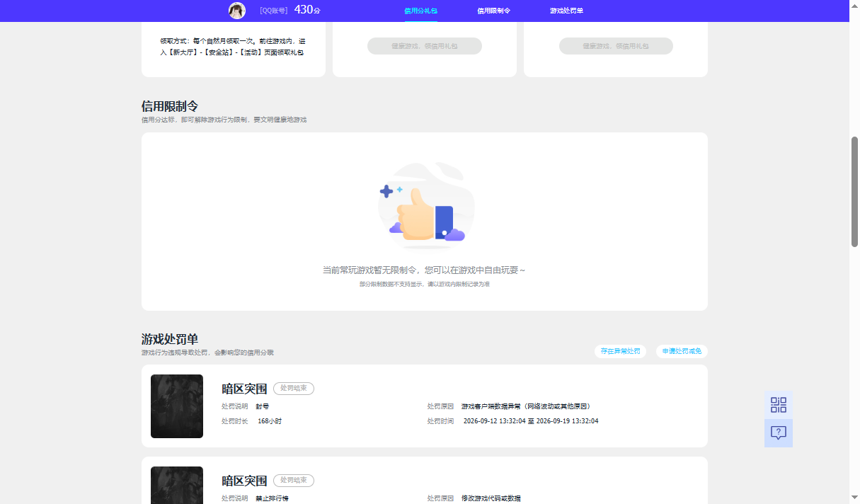Click the 暗区突围 thumbnail of the 封号 record
This screenshot has height=504, width=860.
177,406
